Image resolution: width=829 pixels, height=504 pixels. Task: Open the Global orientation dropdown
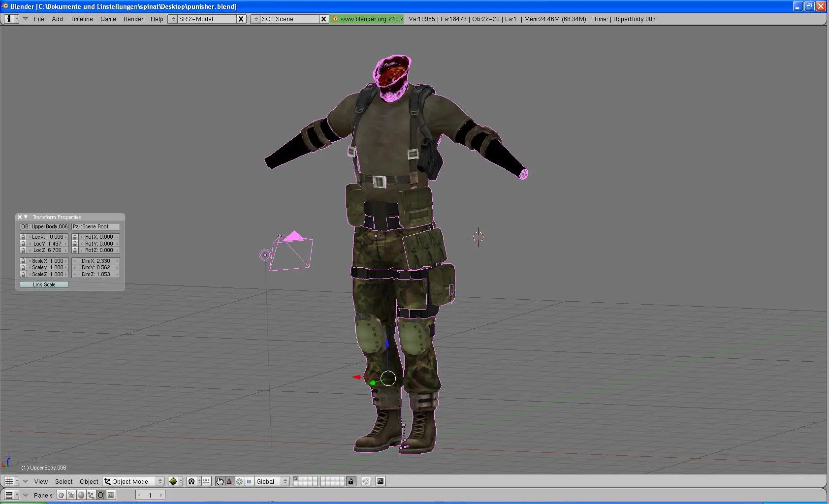coord(272,481)
